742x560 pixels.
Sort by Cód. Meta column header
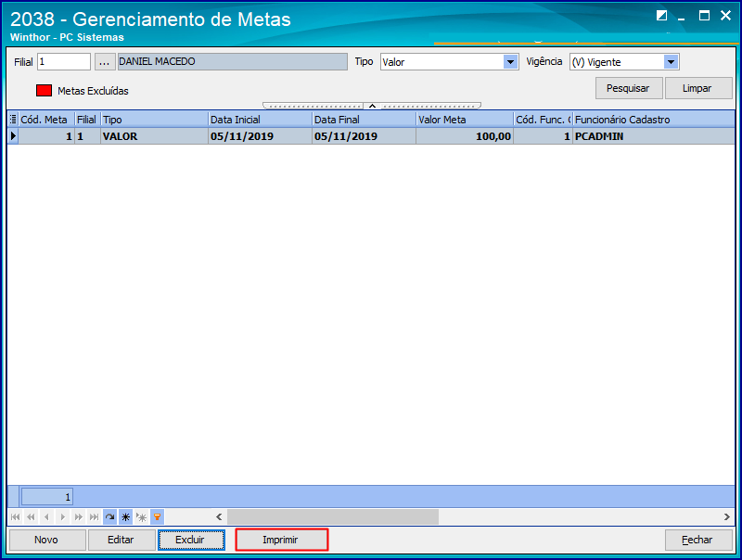45,120
